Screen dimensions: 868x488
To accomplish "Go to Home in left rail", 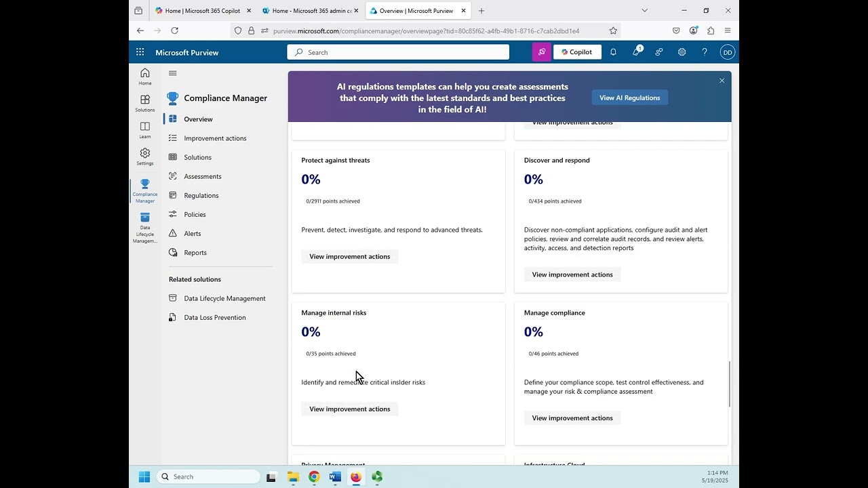I will (x=145, y=77).
